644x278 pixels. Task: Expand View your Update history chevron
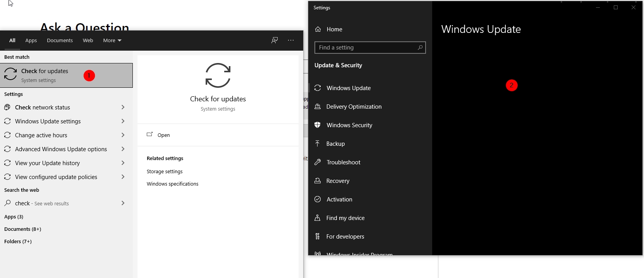pyautogui.click(x=123, y=163)
